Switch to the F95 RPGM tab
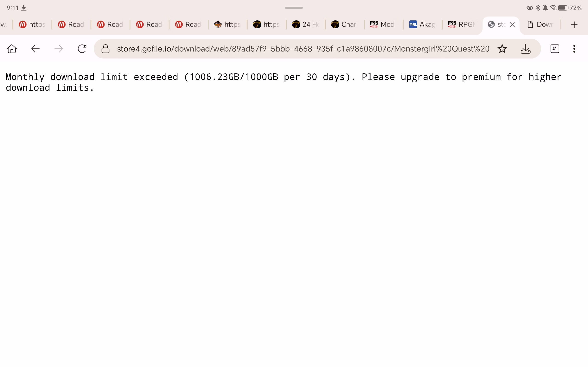Screen dimensions: 588x367 pyautogui.click(x=461, y=25)
